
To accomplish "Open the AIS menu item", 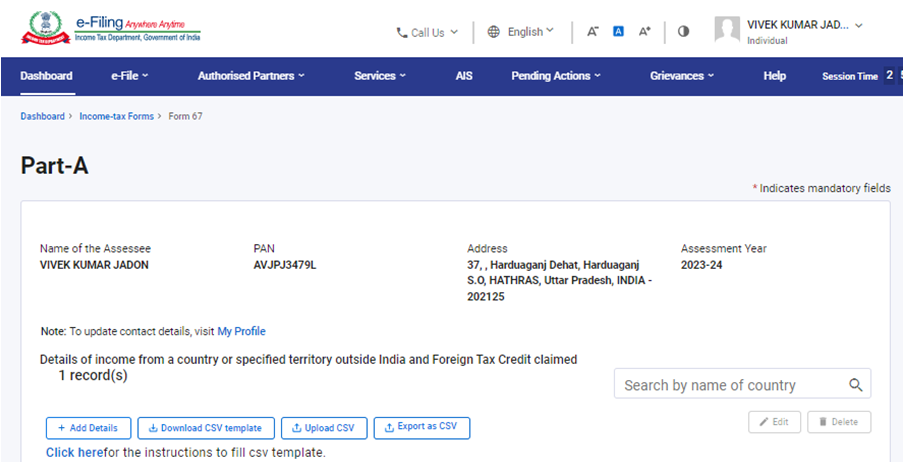I will coord(464,76).
